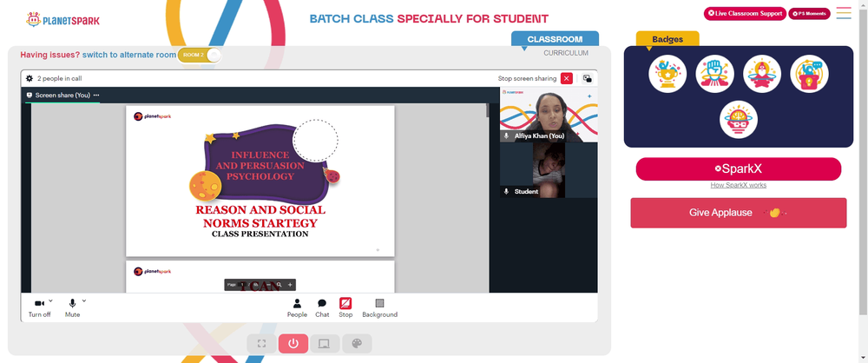Open the Chat panel

point(322,307)
